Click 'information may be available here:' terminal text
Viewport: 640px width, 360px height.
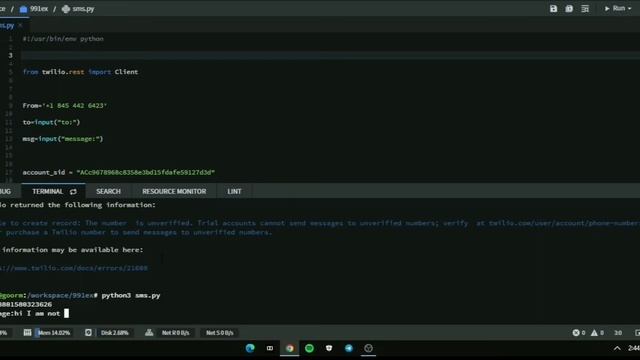73,250
